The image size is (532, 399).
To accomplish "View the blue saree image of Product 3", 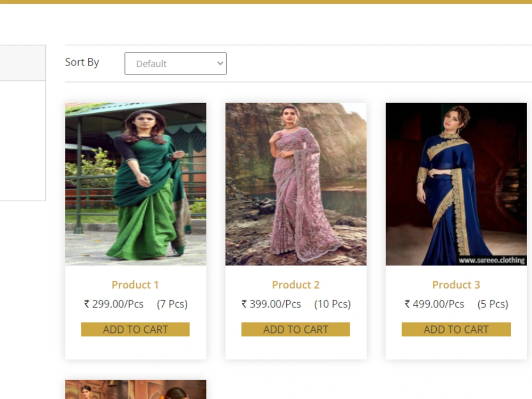I will click(456, 184).
